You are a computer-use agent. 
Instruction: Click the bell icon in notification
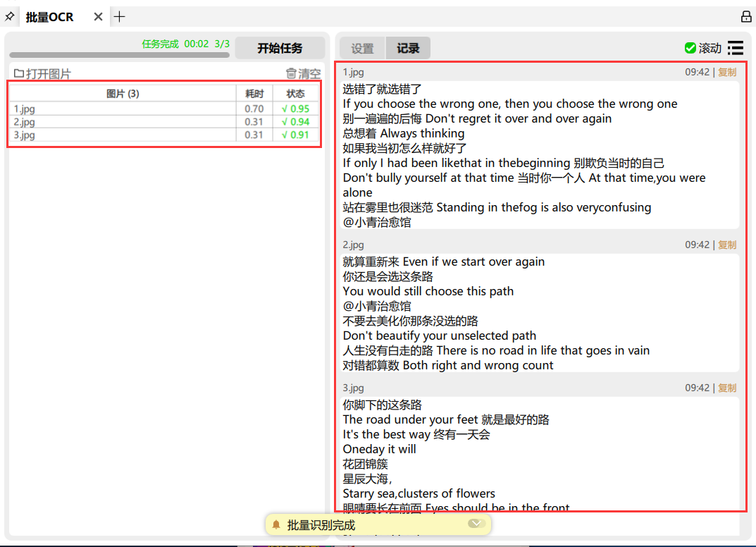point(276,525)
